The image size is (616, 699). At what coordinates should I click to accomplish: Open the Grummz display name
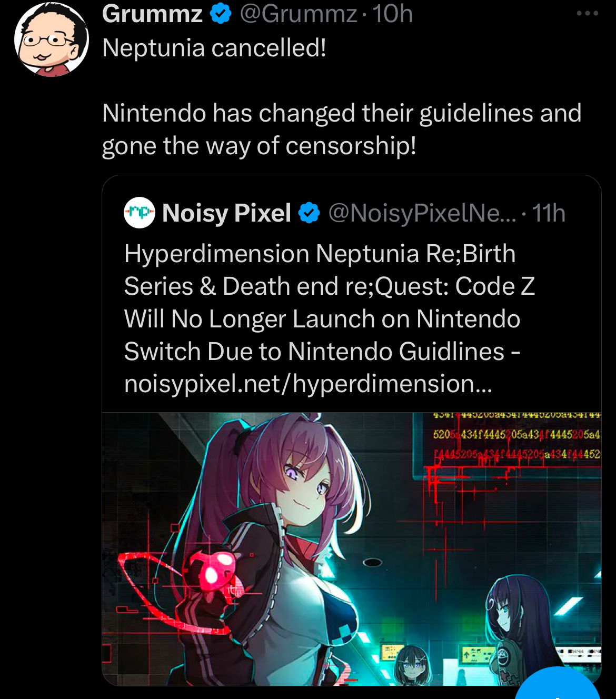click(152, 14)
